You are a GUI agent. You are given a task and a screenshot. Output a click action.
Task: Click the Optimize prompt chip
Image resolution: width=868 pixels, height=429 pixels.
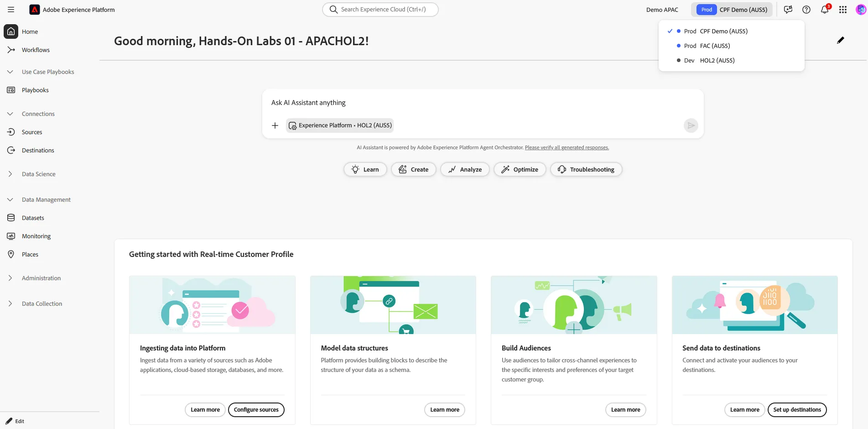(520, 169)
